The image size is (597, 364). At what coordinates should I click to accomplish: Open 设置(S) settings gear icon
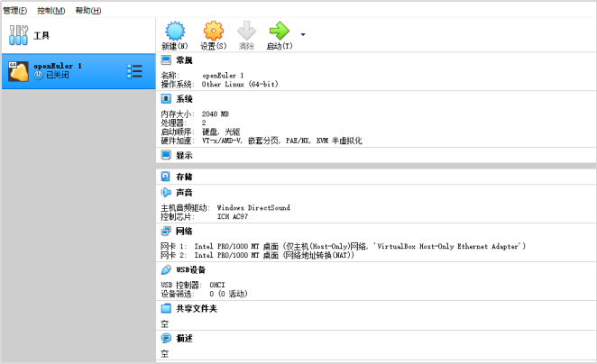(x=213, y=31)
